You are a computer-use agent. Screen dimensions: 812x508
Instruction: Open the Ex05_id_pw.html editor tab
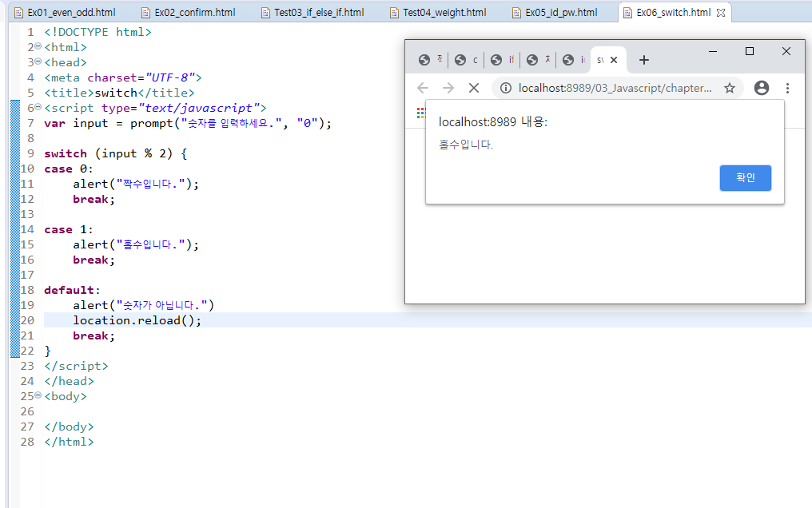(x=555, y=13)
